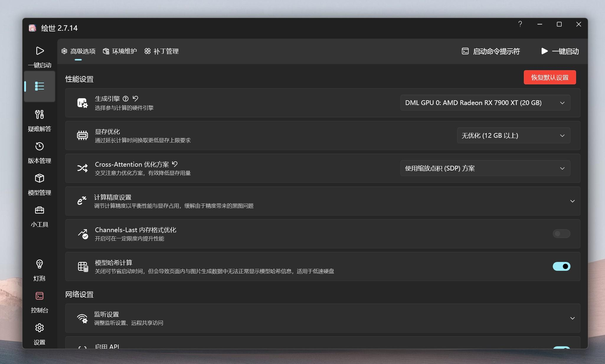Reset Cross-Attention option with undo arrow
605x364 pixels.
coord(175,164)
